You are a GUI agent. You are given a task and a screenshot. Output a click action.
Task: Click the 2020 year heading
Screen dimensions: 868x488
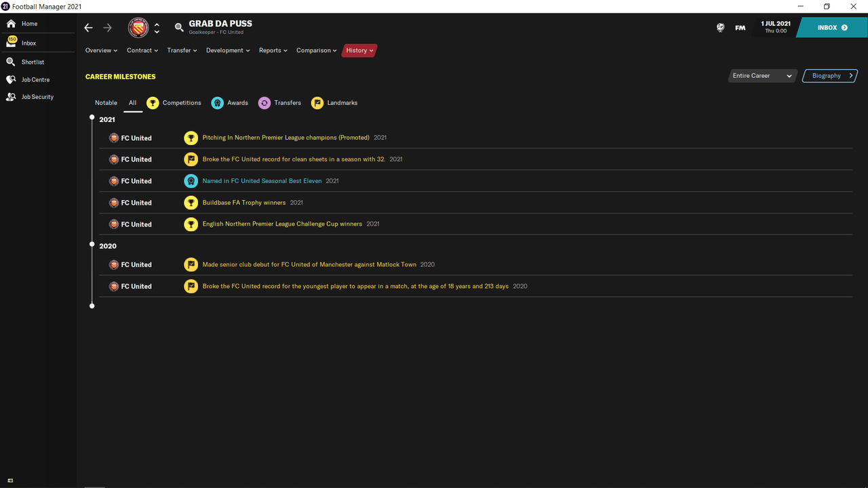(108, 246)
